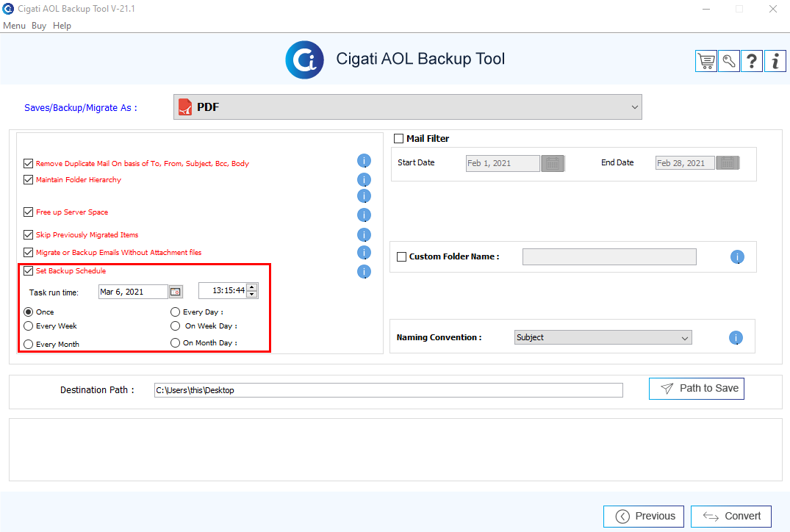Select the Every Week schedule option
Viewport: 790px width, 532px height.
(x=28, y=326)
